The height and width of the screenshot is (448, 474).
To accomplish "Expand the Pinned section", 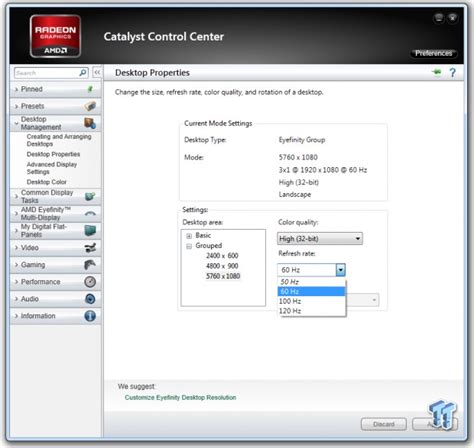I will [16, 89].
